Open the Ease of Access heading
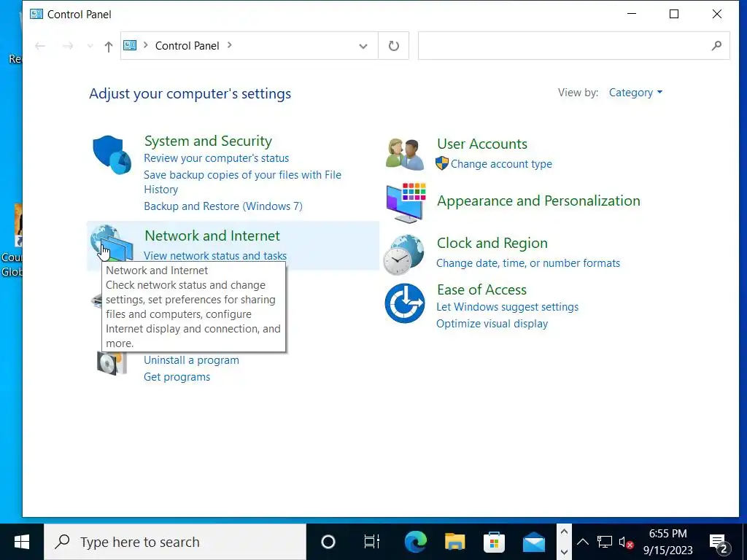 tap(481, 289)
